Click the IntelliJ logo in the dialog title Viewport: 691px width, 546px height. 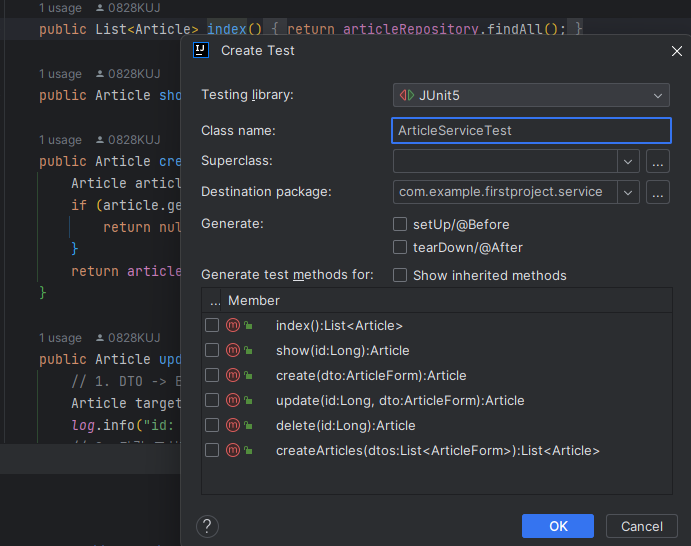[x=201, y=50]
